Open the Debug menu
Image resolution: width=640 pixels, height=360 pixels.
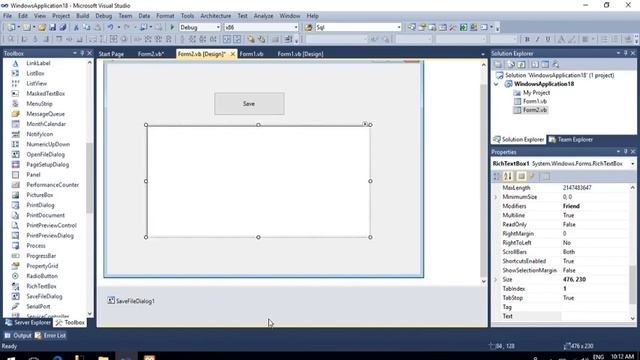tap(104, 16)
